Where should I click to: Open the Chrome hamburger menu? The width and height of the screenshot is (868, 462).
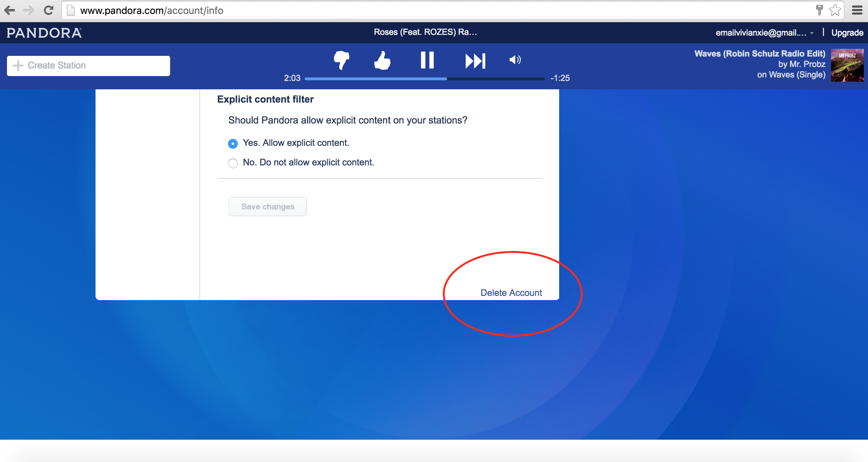coord(857,10)
